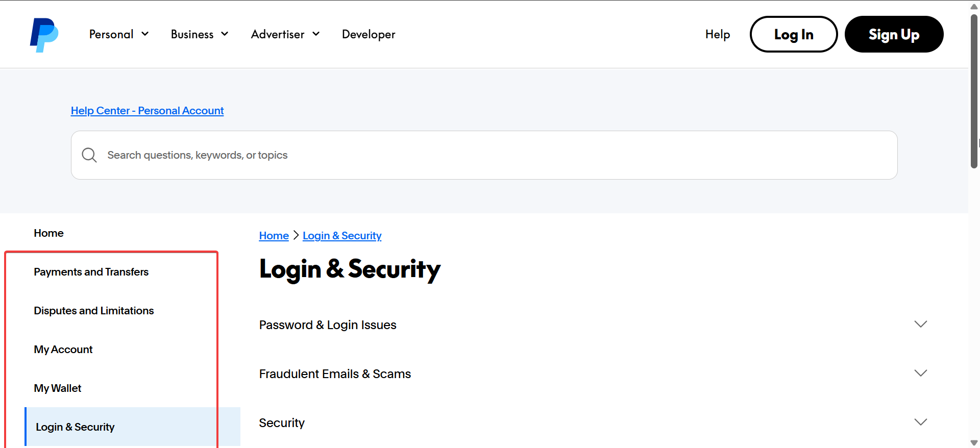The image size is (980, 448).
Task: Open Disputes and Limitations sidebar item
Action: coord(94,311)
